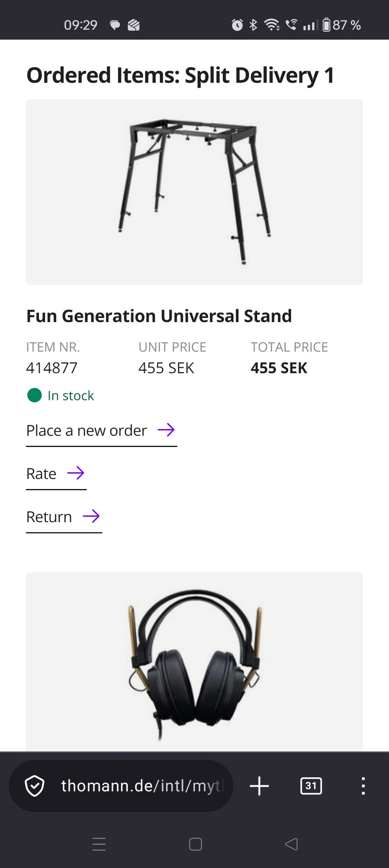Open the tab switcher showing 31 tabs
The width and height of the screenshot is (389, 868).
click(x=311, y=786)
